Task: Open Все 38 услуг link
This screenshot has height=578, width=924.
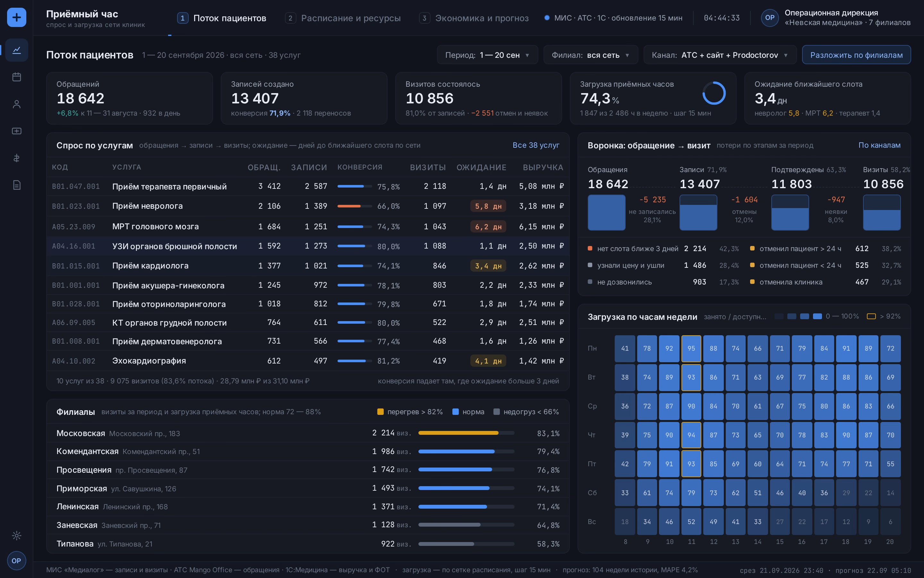Action: 536,145
